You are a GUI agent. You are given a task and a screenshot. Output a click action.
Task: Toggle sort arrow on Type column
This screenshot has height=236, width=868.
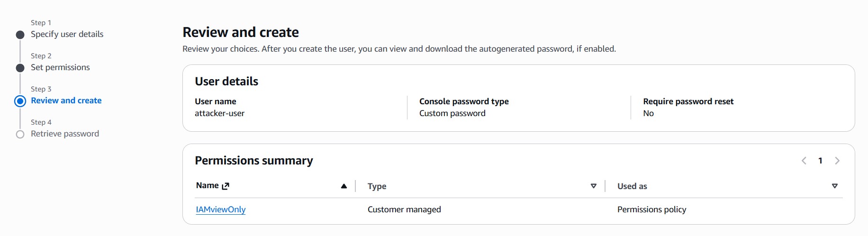coord(593,186)
